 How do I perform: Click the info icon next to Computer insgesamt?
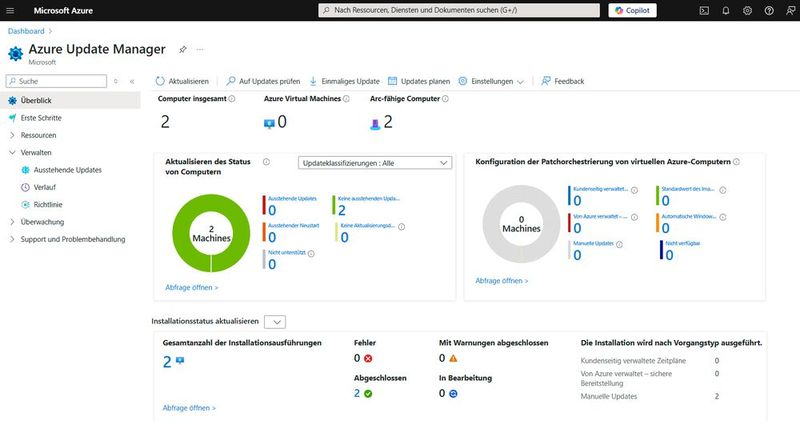232,98
